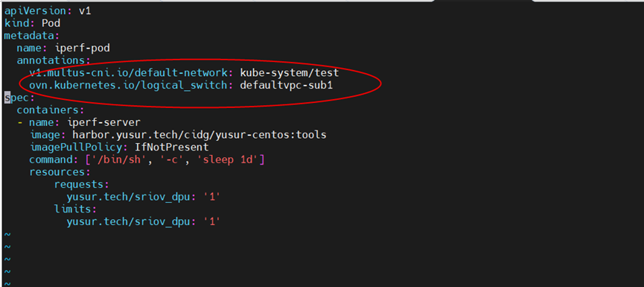Click the containers key
This screenshot has width=644, height=287.
coord(48,110)
